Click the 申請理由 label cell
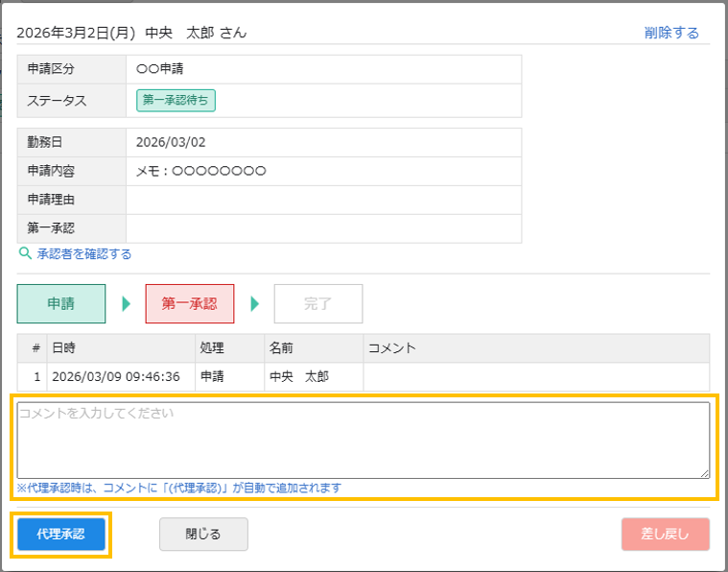The image size is (728, 572). (x=72, y=200)
